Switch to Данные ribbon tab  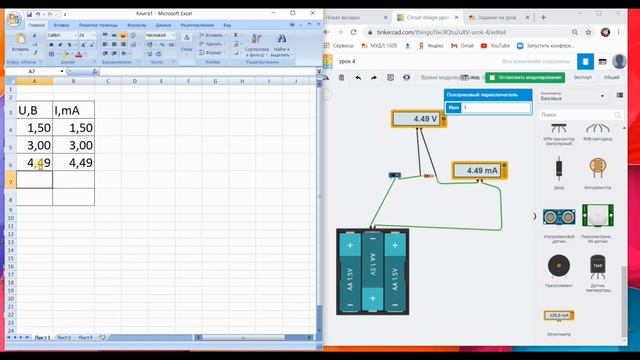point(163,25)
